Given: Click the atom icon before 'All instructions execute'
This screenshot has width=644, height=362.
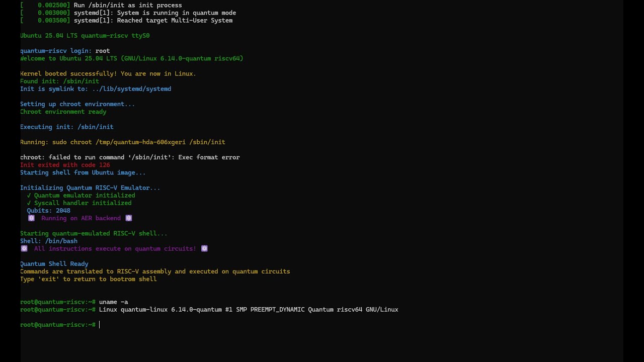Looking at the screenshot, I should pos(24,248).
